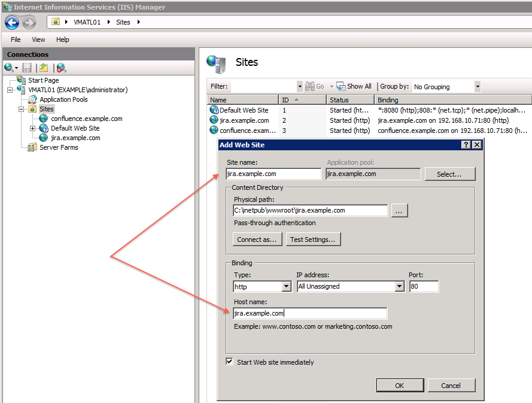Click OK in Add Web Site dialog
Viewport: 532px width, 403px height.
pos(400,386)
